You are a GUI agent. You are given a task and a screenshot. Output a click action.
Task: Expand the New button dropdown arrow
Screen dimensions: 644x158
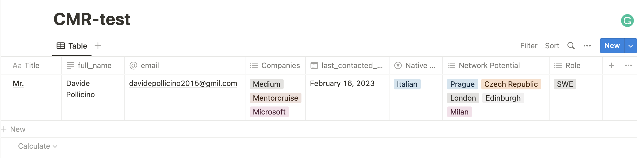coord(631,46)
